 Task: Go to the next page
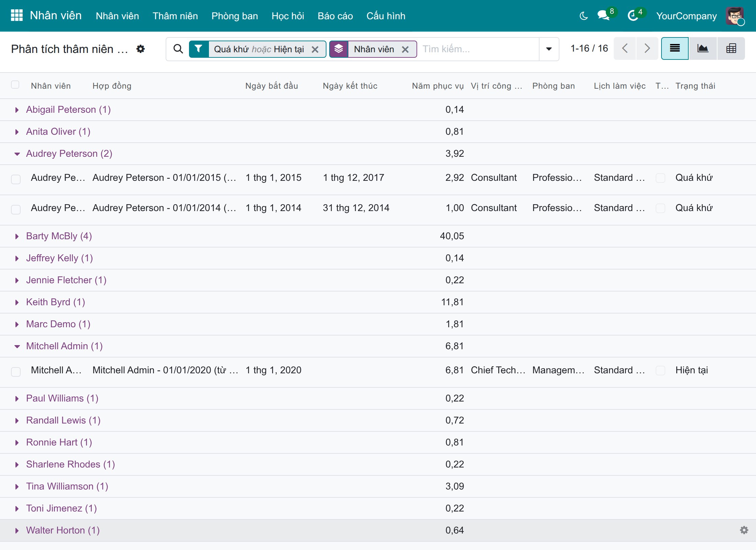click(647, 48)
